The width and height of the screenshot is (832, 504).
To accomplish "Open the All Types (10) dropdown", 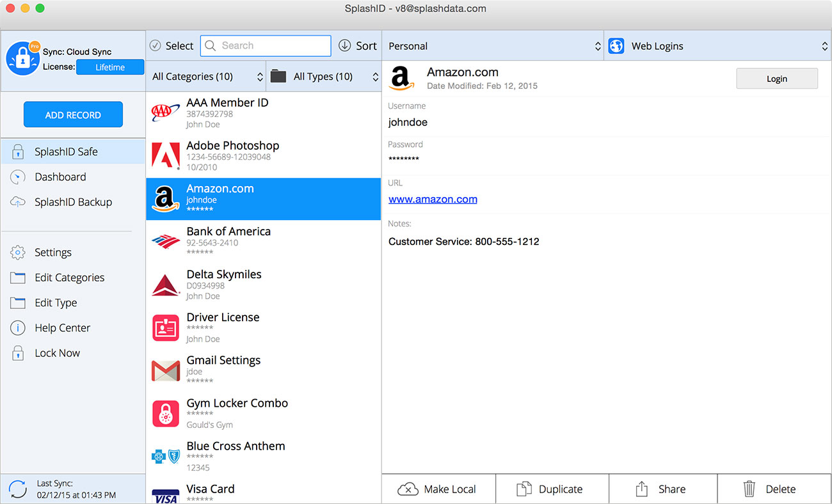I will pos(324,77).
